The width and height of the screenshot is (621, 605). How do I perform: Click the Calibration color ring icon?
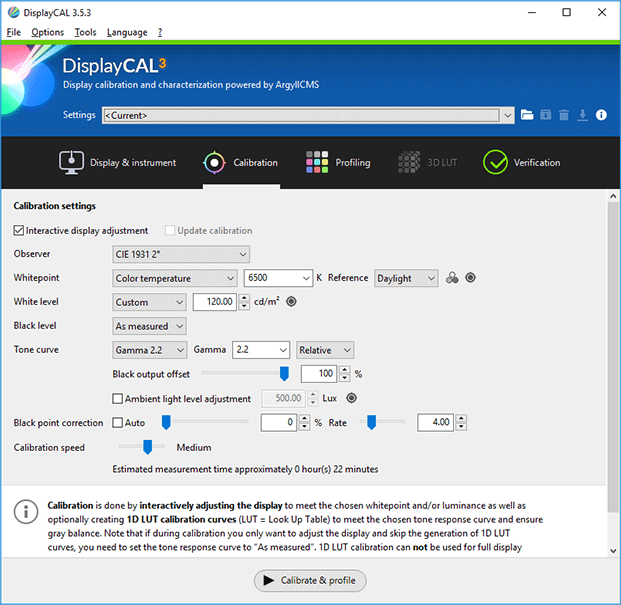click(214, 162)
